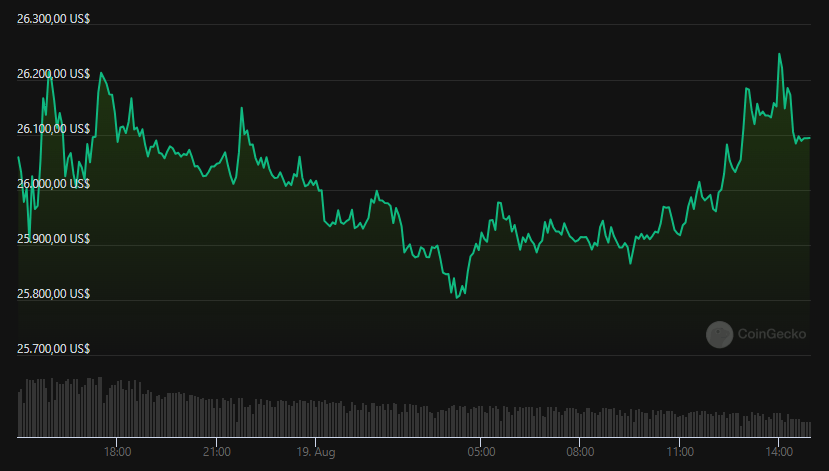Click the 26.200,00 US$ price axis label
829x471 pixels.
(53, 74)
